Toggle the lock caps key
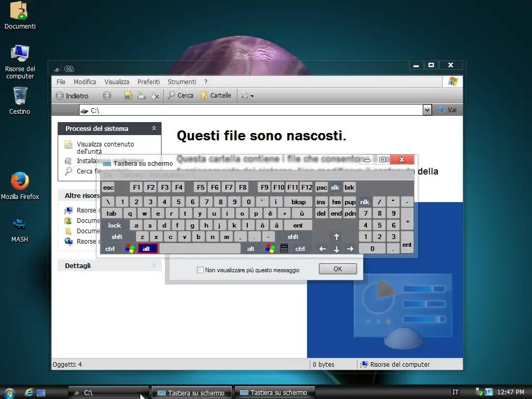This screenshot has height=399, width=532. (114, 225)
